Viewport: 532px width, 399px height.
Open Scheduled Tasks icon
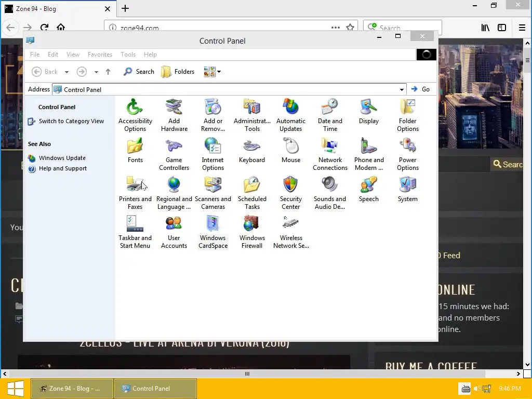[x=252, y=193]
